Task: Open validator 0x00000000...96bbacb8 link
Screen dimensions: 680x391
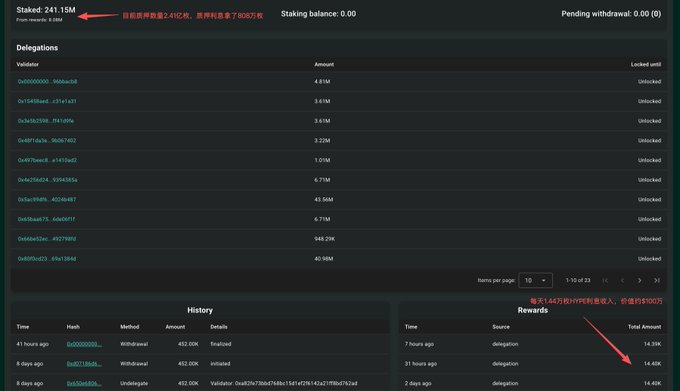Action: coord(47,81)
